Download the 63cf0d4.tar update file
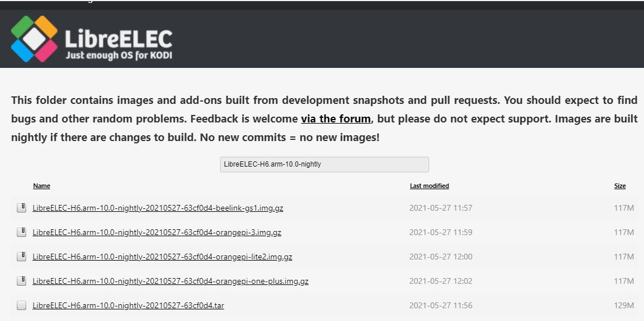Viewport: 644px width, 321px height. pyautogui.click(x=128, y=305)
